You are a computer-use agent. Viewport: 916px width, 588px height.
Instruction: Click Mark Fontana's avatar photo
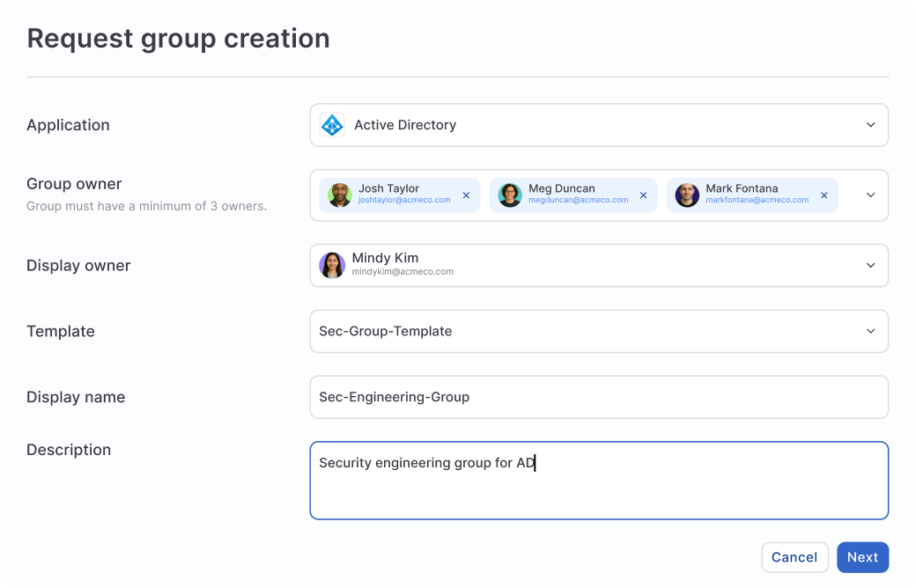(686, 195)
